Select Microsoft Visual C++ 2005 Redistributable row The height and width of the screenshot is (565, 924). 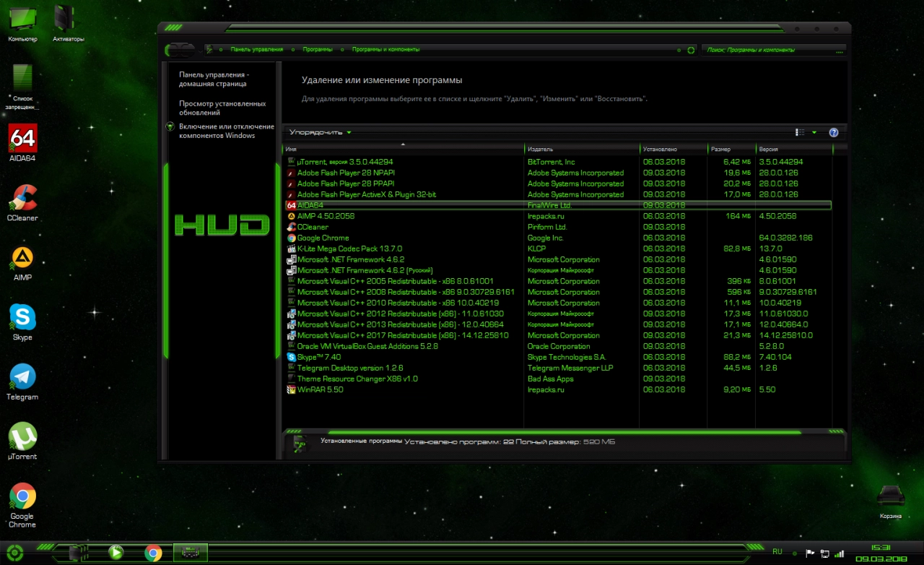(x=557, y=281)
